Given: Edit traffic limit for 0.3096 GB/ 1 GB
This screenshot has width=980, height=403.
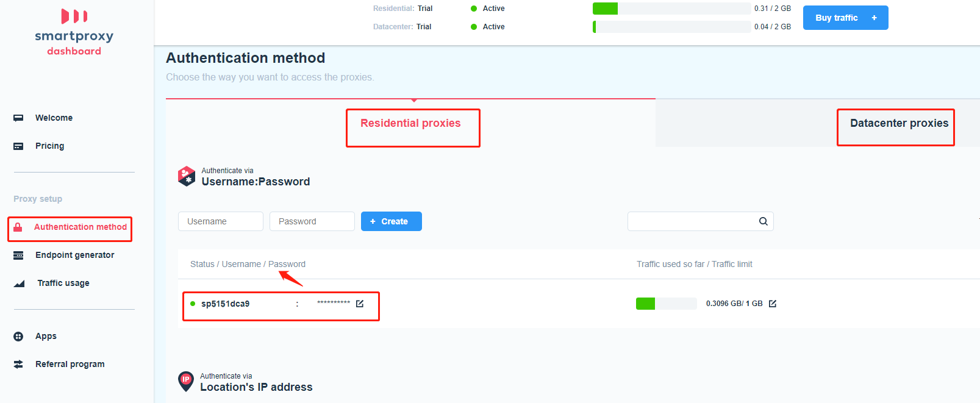Looking at the screenshot, I should click(773, 304).
